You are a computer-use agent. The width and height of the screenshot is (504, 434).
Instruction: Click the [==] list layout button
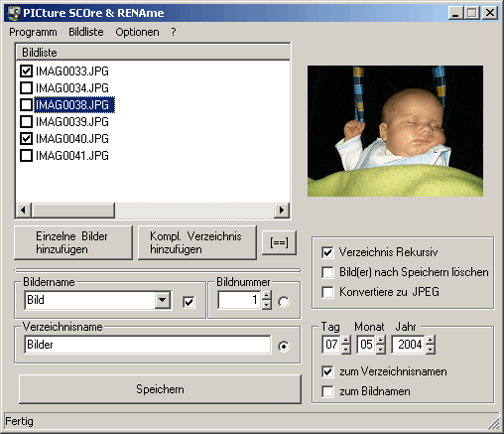point(279,242)
